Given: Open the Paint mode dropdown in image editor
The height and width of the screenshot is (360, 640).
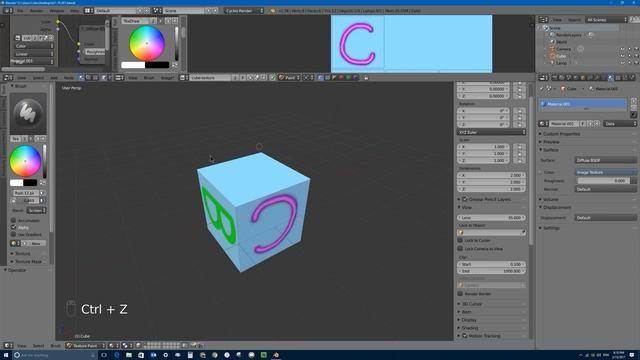Looking at the screenshot, I should (289, 78).
